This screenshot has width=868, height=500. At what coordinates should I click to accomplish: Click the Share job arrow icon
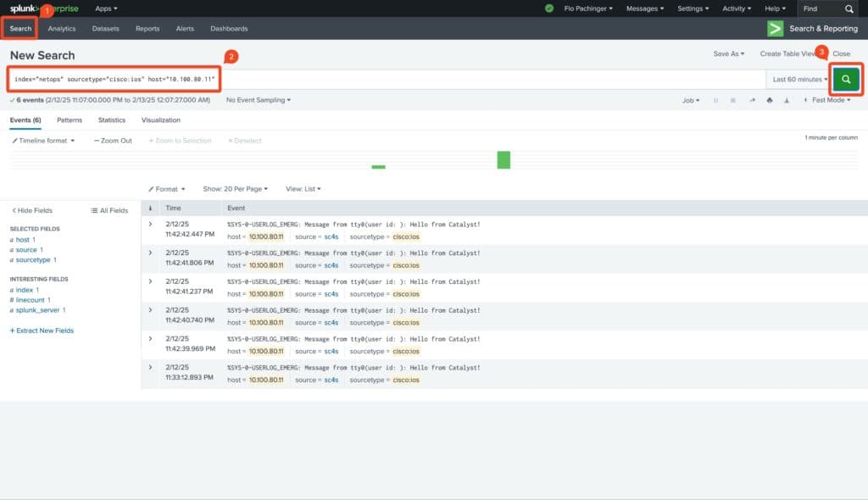pyautogui.click(x=752, y=100)
